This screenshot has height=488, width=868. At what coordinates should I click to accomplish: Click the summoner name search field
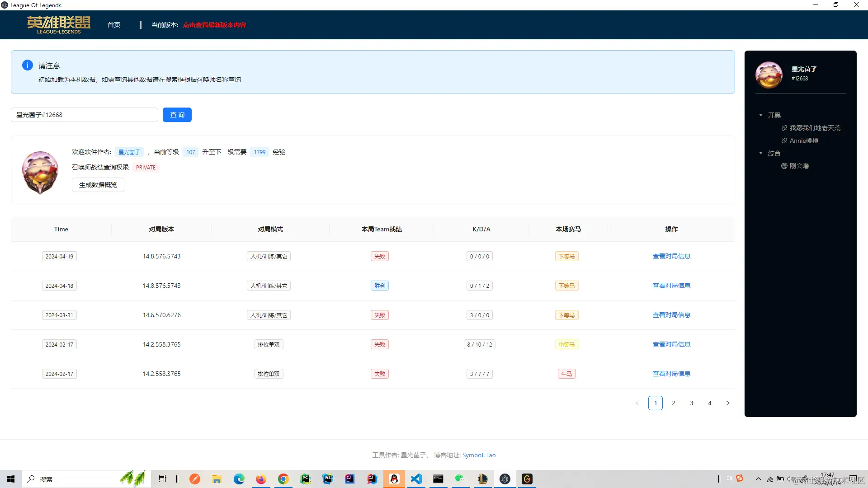coord(85,115)
